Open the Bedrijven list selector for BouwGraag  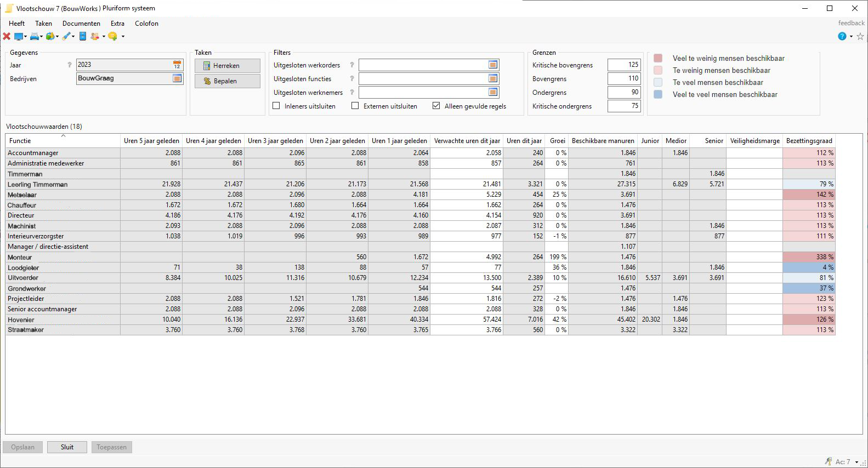(x=177, y=78)
